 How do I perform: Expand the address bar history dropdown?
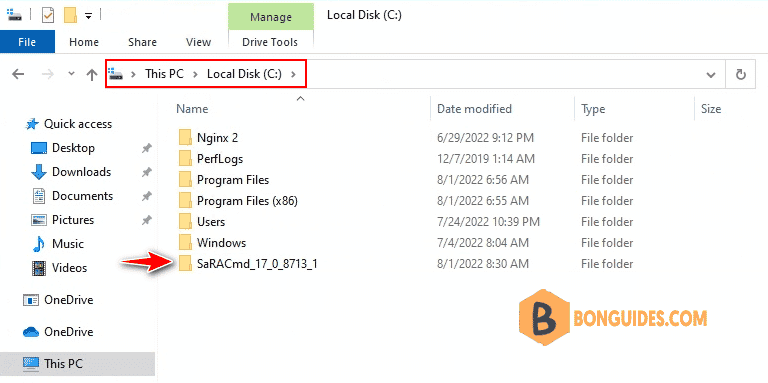click(x=711, y=75)
